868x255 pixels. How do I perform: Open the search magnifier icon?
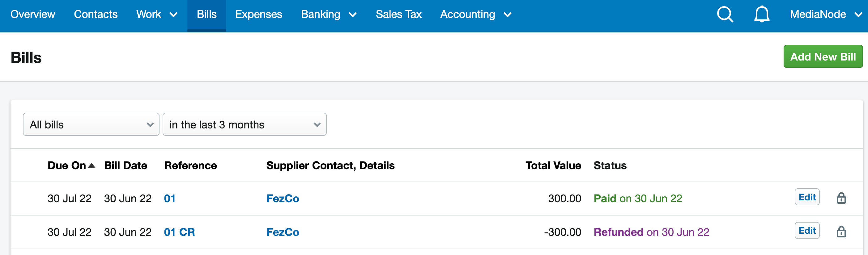pyautogui.click(x=725, y=15)
